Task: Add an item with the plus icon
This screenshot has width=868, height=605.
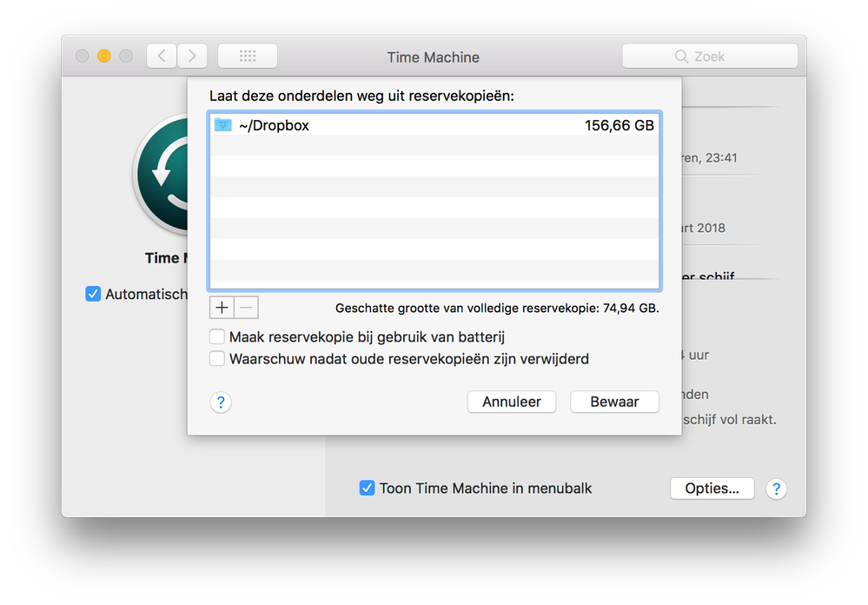Action: (222, 307)
